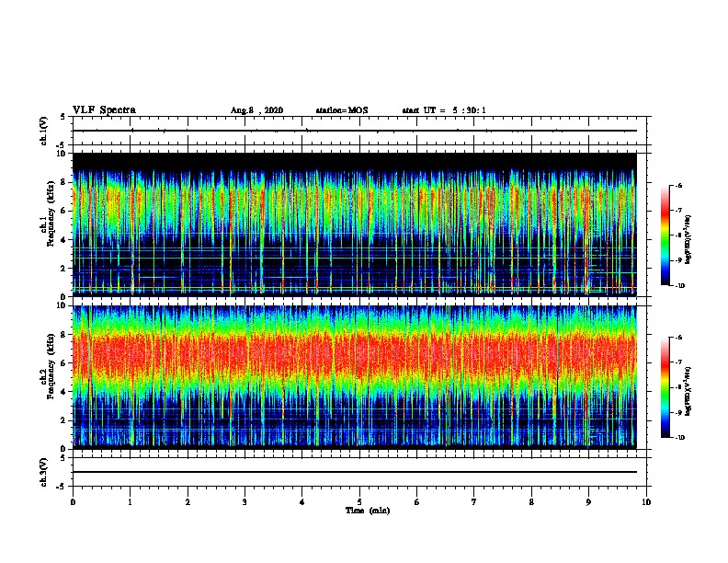Image resolution: width=728 pixels, height=563 pixels.
Task: Click the "8" tick on the Time axis
Action: pyautogui.click(x=531, y=502)
